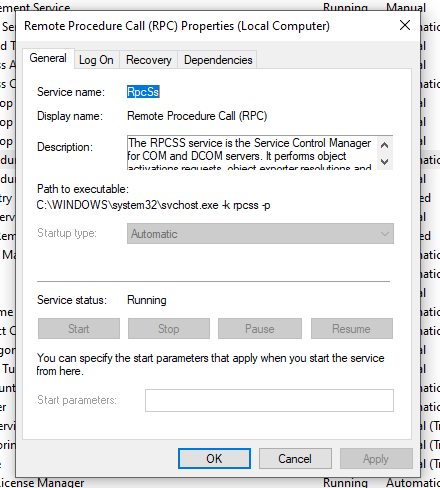Click the highlighted RpcSs service name
Image resolution: width=440 pixels, height=488 pixels.
(143, 92)
